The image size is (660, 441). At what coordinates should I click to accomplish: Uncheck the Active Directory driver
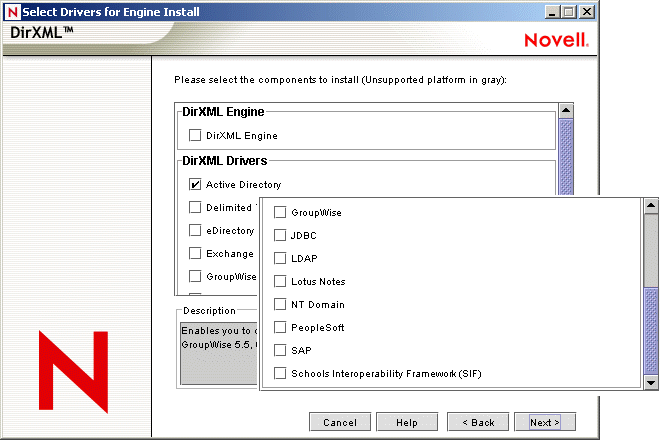[195, 184]
